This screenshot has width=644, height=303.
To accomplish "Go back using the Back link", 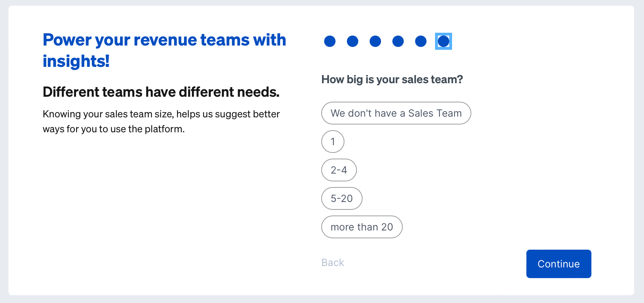I will click(333, 262).
